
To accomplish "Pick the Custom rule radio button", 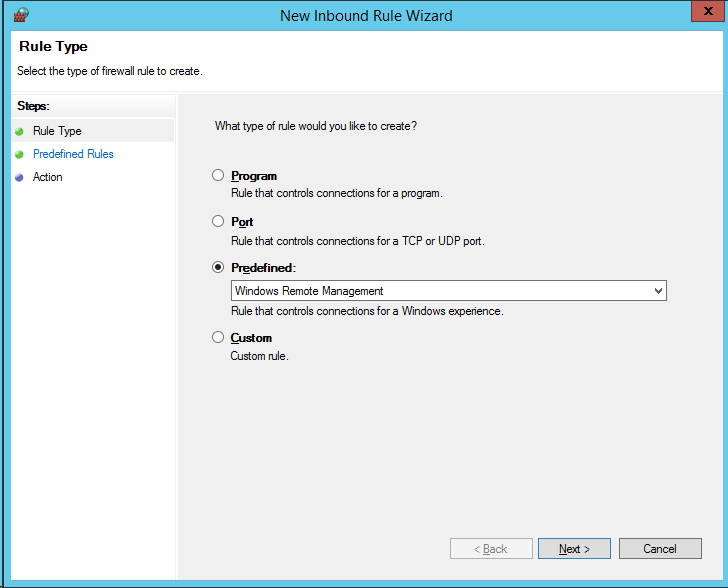I will pos(218,338).
